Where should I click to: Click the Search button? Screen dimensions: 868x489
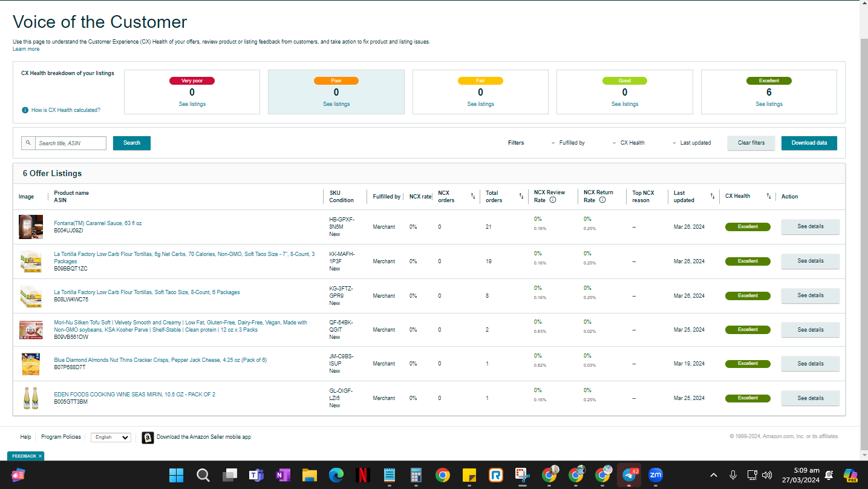(x=132, y=143)
